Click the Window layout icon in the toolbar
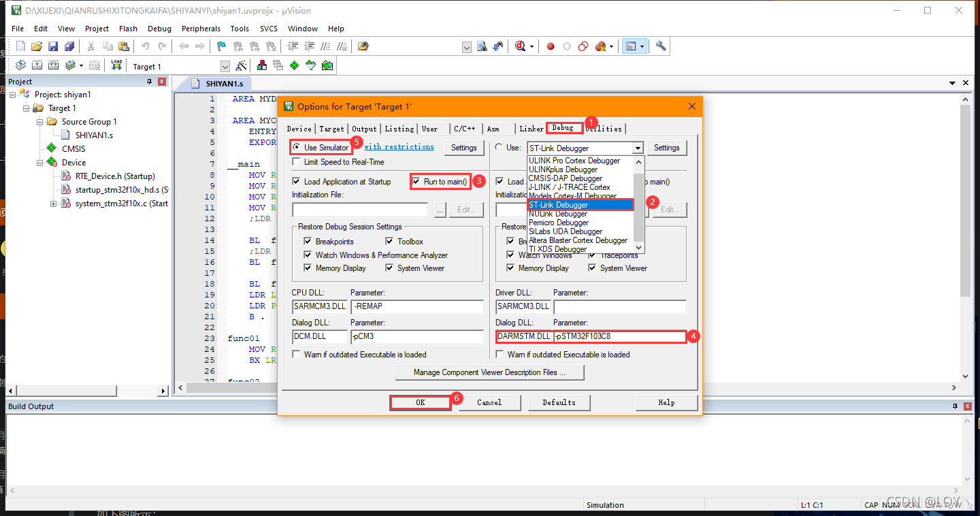Image resolution: width=980 pixels, height=516 pixels. [631, 46]
